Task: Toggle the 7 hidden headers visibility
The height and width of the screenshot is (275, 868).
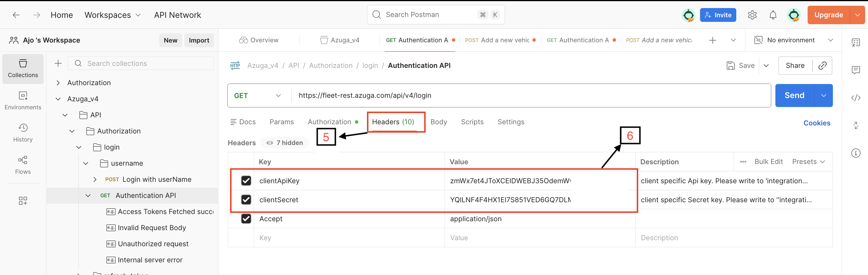Action: pyautogui.click(x=285, y=143)
